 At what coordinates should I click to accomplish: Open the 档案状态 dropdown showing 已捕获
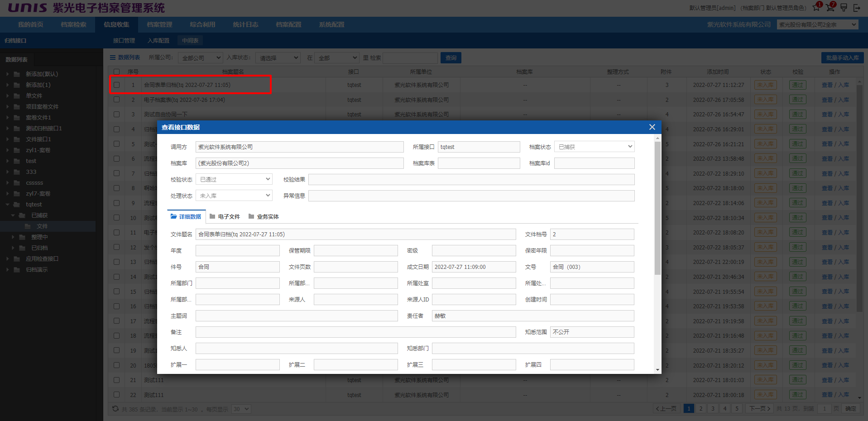(x=594, y=147)
